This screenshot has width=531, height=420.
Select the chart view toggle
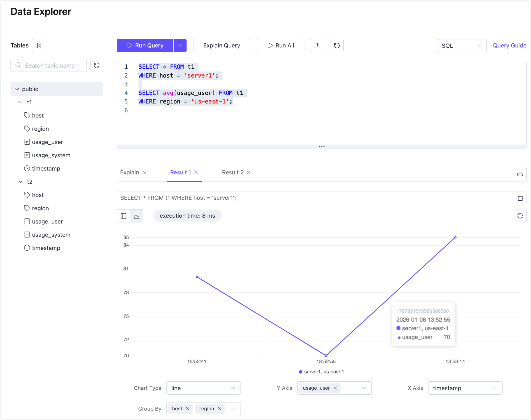(137, 216)
